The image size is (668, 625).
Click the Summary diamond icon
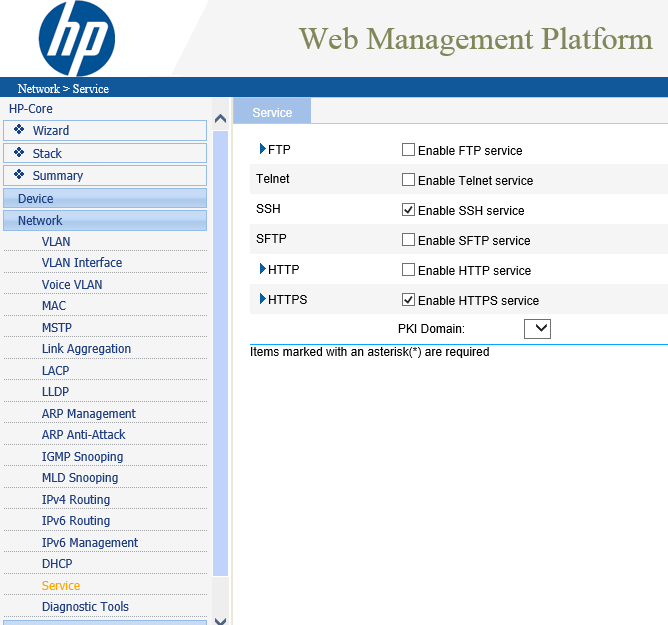(19, 175)
